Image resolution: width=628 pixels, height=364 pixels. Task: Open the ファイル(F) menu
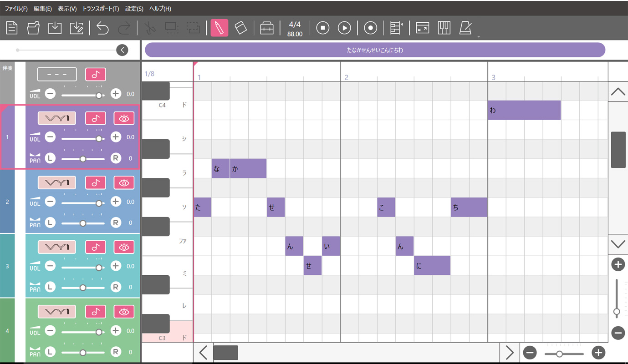pos(16,9)
